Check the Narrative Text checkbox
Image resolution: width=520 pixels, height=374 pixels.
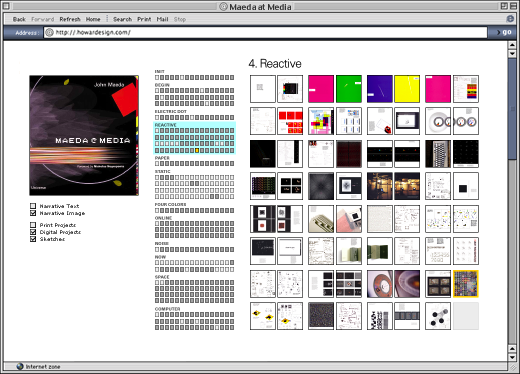[33, 206]
